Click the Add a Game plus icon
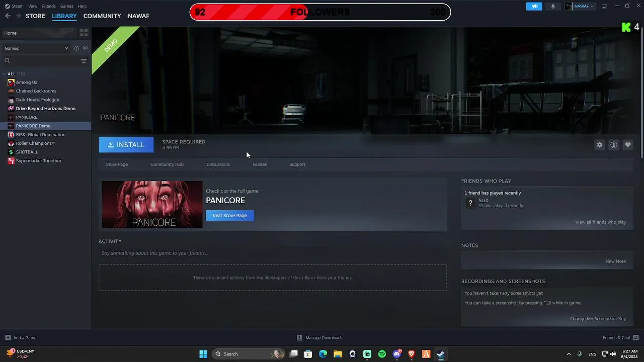 coord(8,338)
